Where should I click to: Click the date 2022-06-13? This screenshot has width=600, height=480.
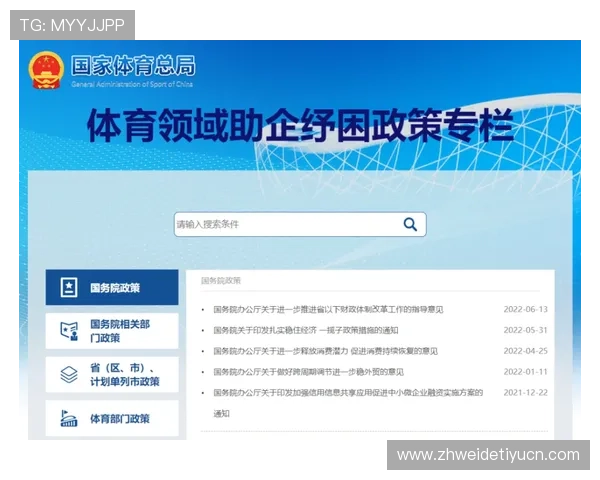click(x=525, y=309)
